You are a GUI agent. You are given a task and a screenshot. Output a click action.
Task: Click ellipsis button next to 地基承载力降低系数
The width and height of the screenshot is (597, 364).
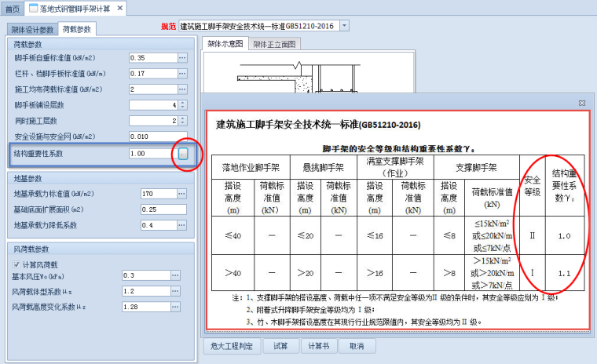tap(182, 225)
